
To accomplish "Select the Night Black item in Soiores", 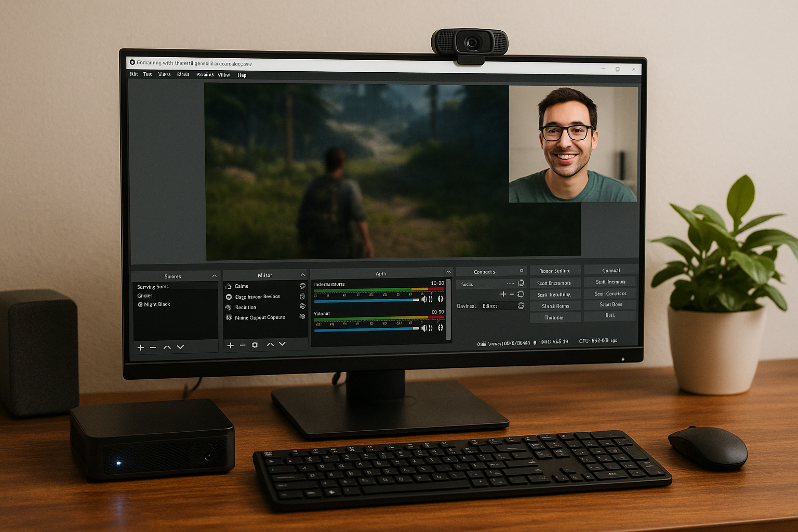I will click(156, 304).
